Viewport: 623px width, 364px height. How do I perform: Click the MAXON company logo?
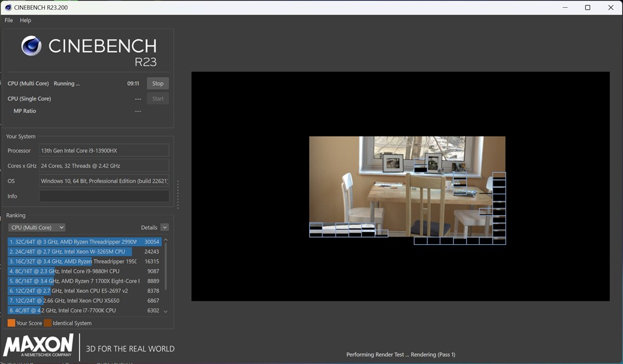coord(38,345)
